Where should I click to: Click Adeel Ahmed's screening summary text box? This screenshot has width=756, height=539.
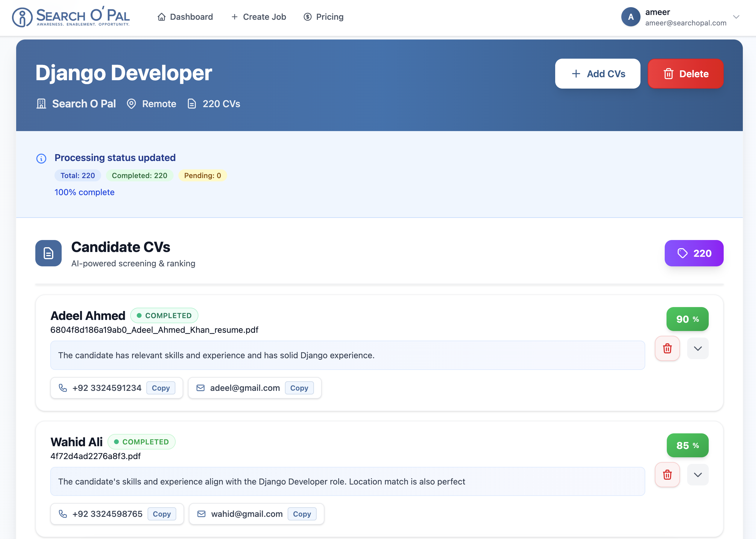(347, 356)
